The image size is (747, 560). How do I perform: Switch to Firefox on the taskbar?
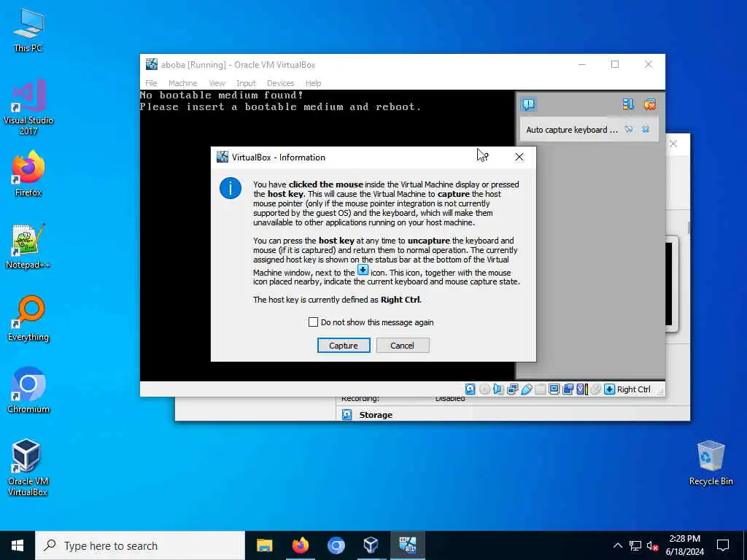pos(300,545)
